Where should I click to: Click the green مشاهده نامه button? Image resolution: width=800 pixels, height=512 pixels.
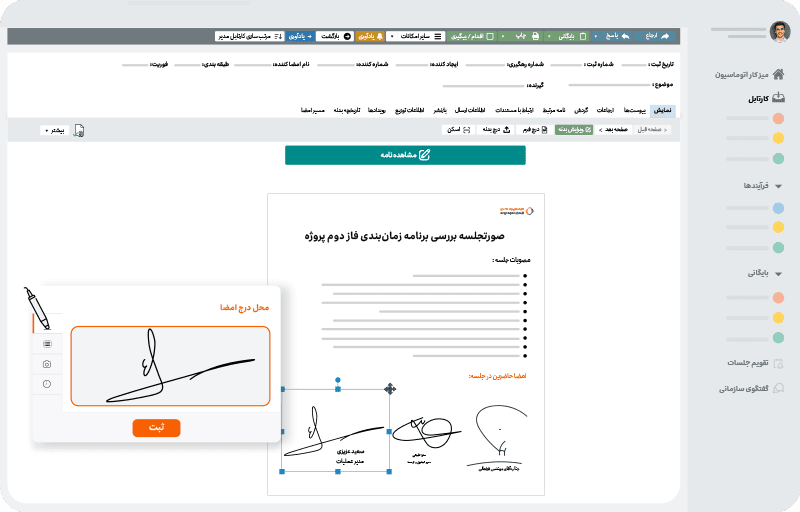pos(405,155)
